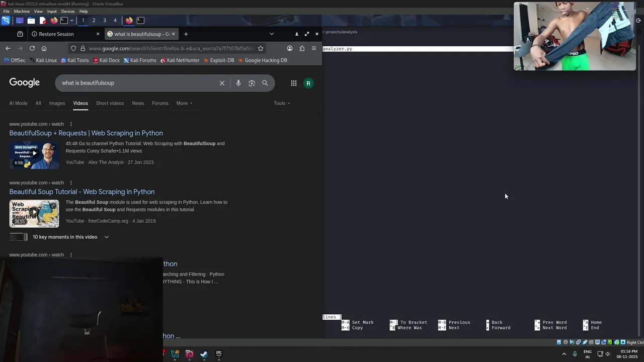Open the Google account avatar R
The height and width of the screenshot is (362, 644).
(308, 83)
